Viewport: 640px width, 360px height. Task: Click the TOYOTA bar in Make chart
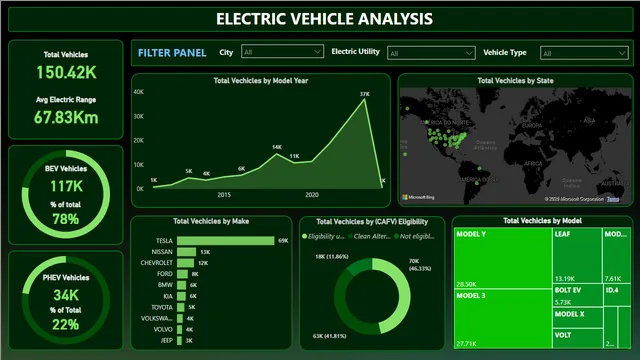(181, 307)
